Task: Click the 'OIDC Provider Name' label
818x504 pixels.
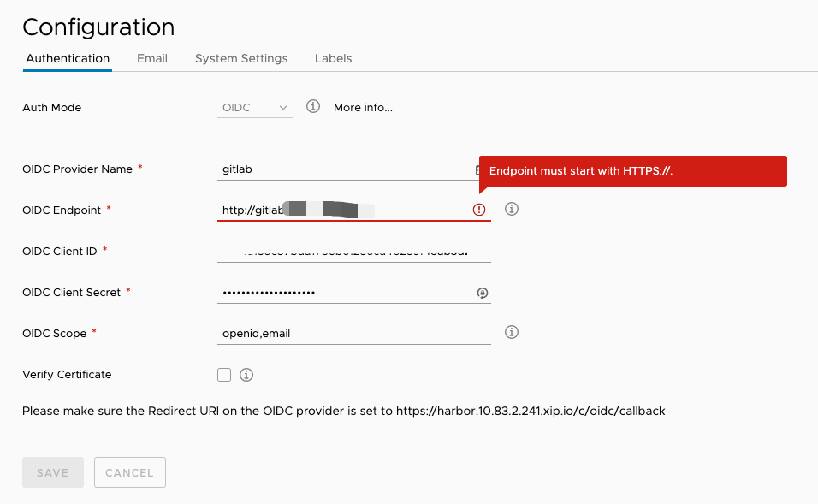Action: click(77, 169)
